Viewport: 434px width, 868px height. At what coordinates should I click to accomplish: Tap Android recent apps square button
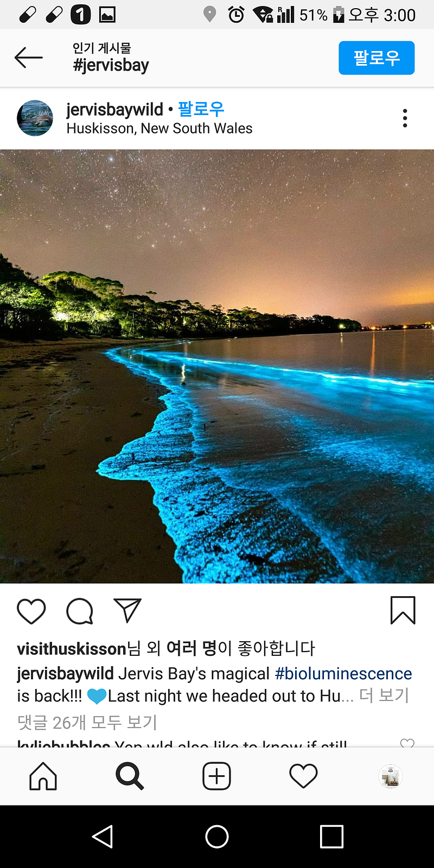tap(331, 837)
